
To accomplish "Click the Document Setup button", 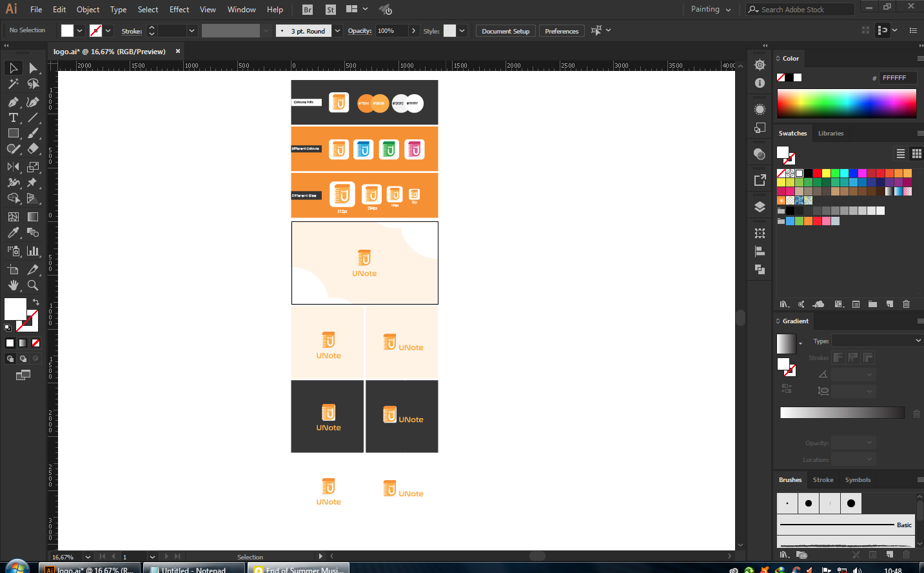I will point(506,31).
